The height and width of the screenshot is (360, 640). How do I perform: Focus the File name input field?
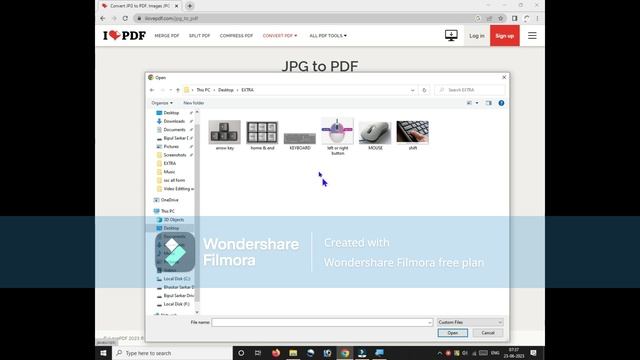[x=319, y=322]
